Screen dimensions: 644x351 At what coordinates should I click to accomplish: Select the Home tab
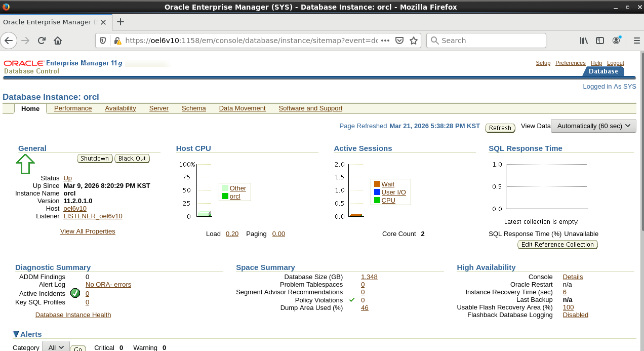(x=30, y=109)
